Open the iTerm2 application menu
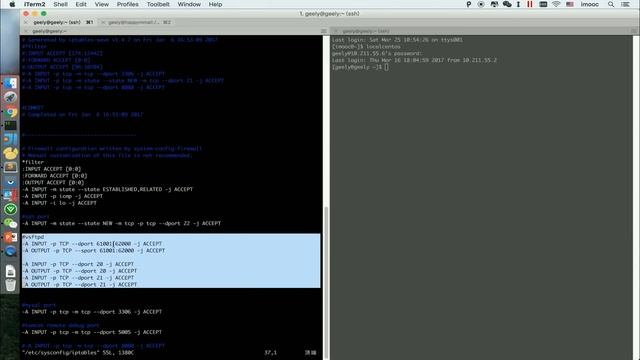 pos(34,4)
